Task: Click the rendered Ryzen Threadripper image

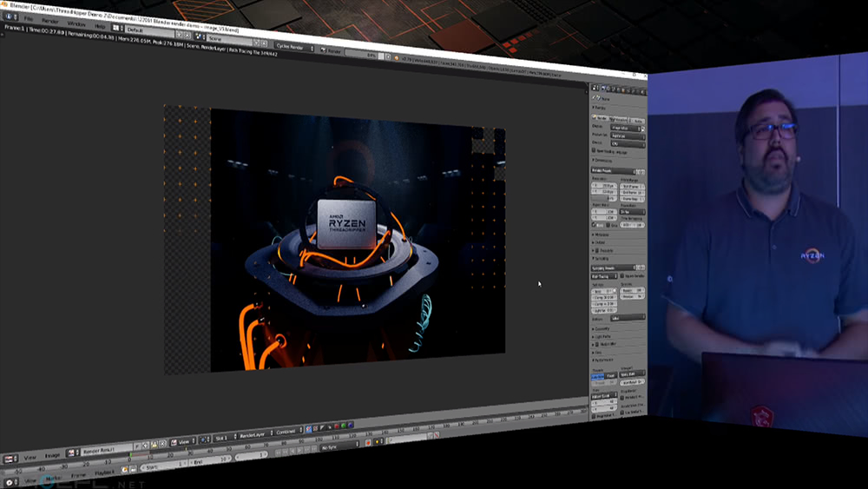Action: [358, 240]
